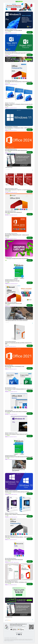Image resolution: width=38 pixels, height=644 pixels.
Task: Open the QuickBooks Desktop Pro Plus image
Action: pos(19,271)
